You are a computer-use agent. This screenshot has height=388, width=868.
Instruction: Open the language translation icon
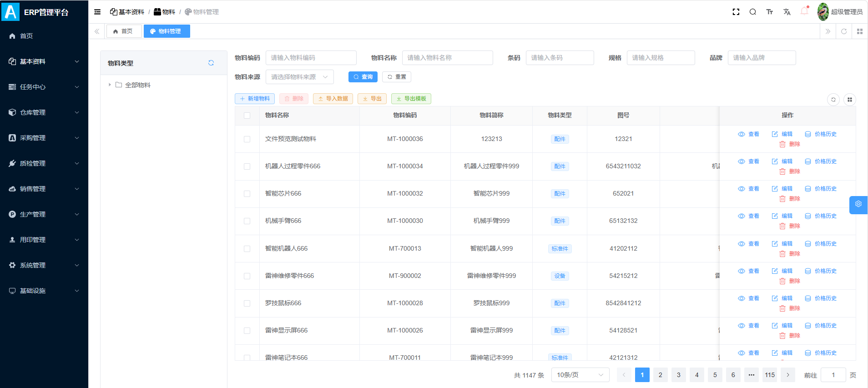click(787, 12)
